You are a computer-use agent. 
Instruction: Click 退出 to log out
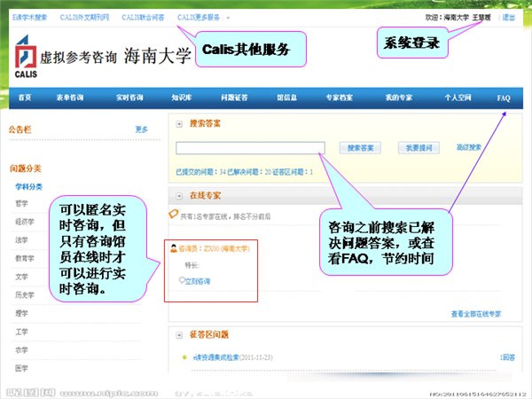509,18
